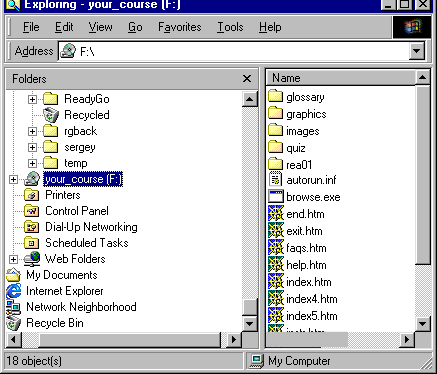437x374 pixels.
Task: Click the Scheduled Tasks folder icon
Action: (32, 243)
